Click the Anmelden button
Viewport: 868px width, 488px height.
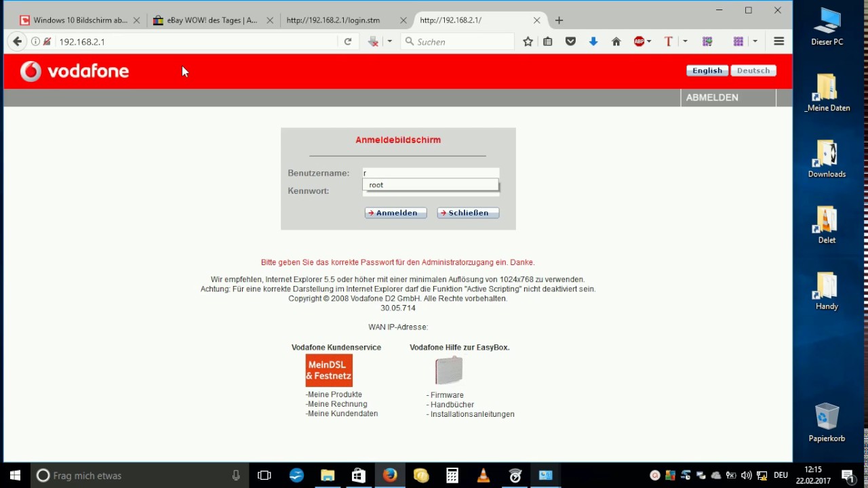(x=395, y=213)
